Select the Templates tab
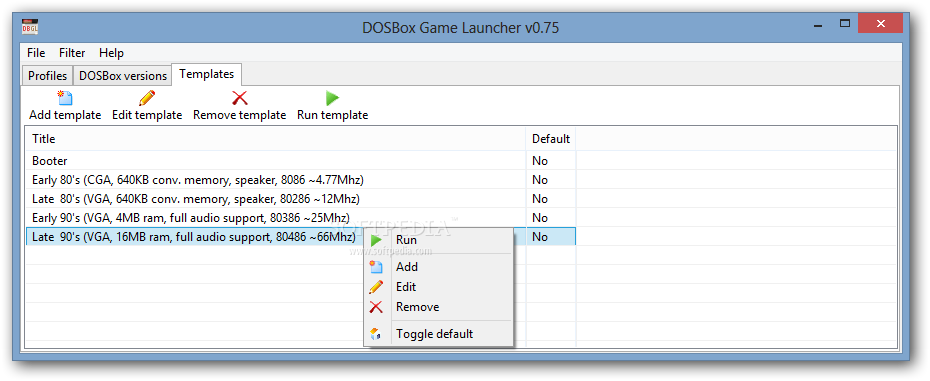 point(206,74)
